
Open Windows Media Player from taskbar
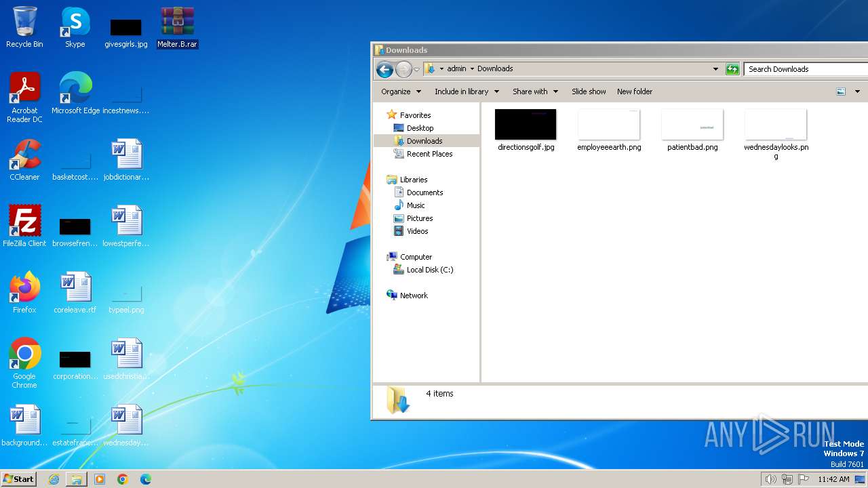[x=100, y=479]
